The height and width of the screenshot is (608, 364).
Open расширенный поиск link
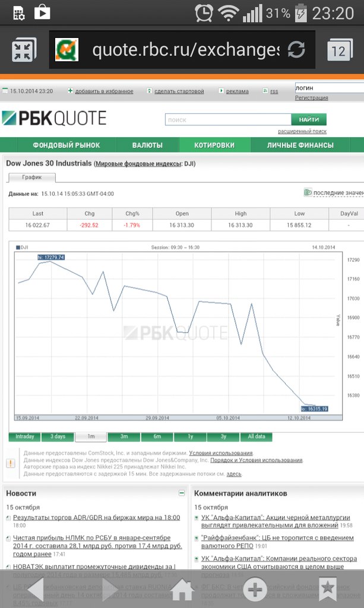[302, 131]
